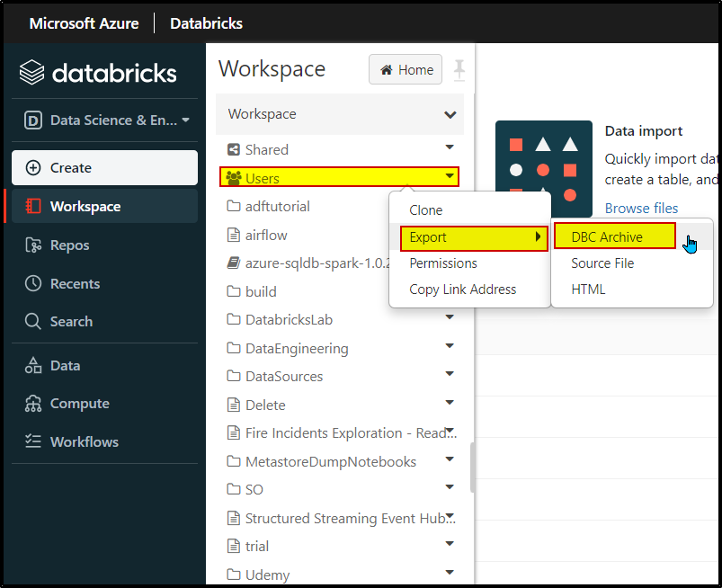
Task: Select Export in the context menu
Action: (x=474, y=237)
